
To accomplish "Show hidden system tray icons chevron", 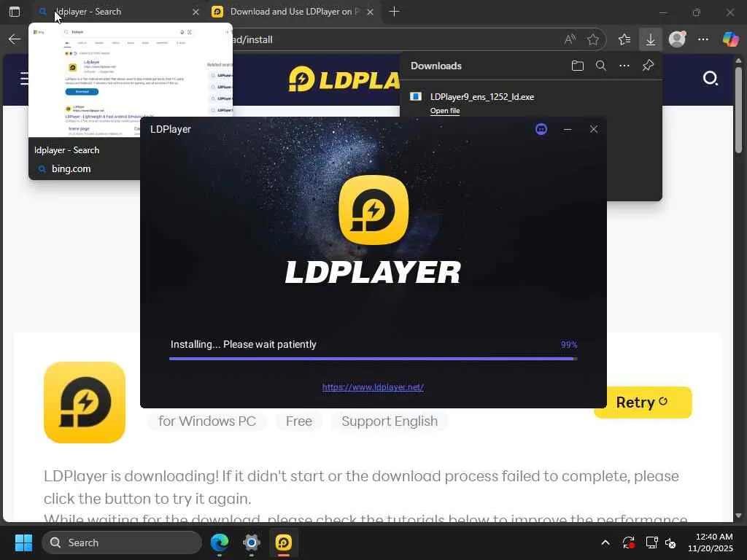I will coord(605,542).
